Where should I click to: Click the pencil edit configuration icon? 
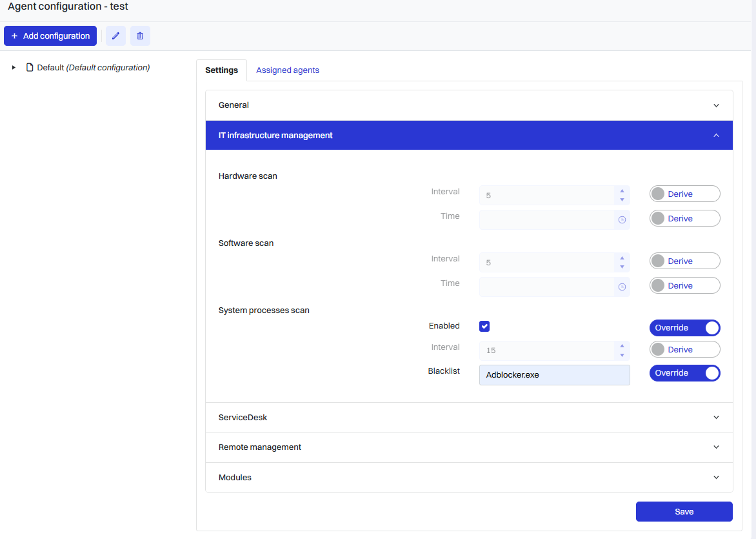(115, 36)
